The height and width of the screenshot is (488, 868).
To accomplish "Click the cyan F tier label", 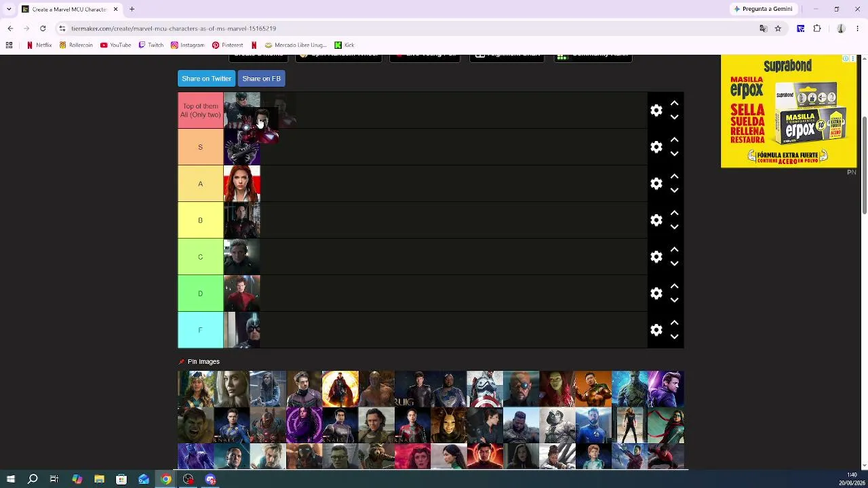I will tap(200, 330).
